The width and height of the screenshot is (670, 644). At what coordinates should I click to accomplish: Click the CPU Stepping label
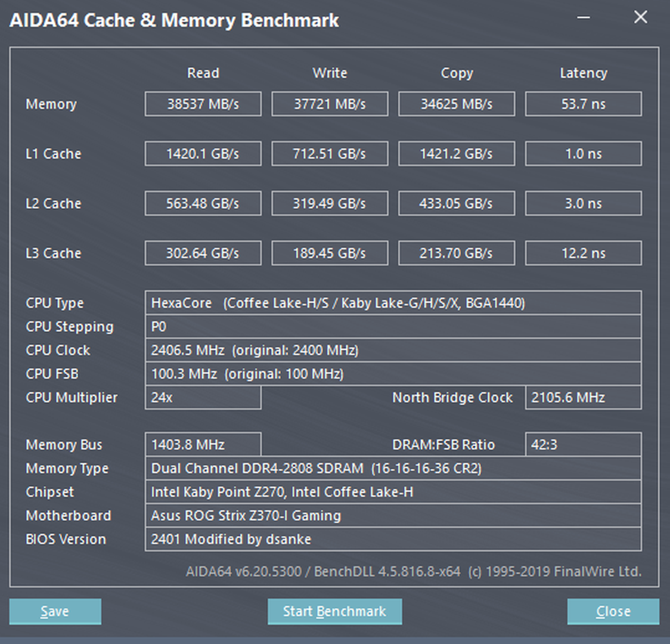[70, 327]
